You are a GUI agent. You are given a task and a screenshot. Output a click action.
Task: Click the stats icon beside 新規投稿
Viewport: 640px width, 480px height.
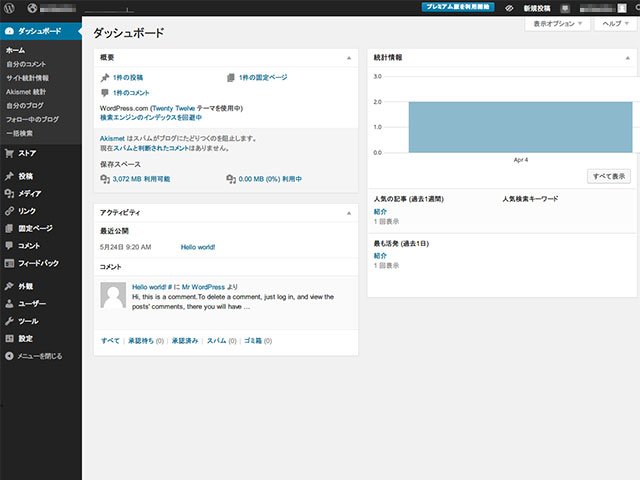(x=509, y=8)
